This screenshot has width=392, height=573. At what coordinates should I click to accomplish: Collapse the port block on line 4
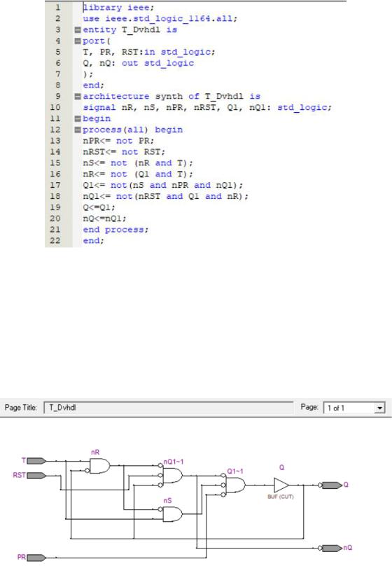(x=78, y=41)
